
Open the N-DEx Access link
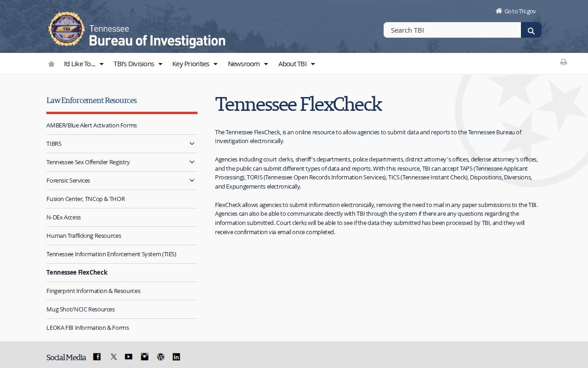click(63, 217)
